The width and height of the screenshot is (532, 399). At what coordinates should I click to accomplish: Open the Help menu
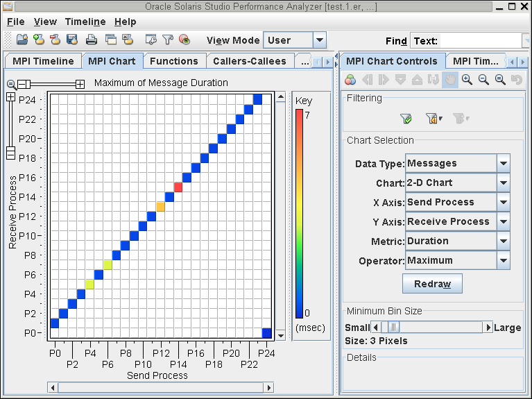tap(125, 22)
